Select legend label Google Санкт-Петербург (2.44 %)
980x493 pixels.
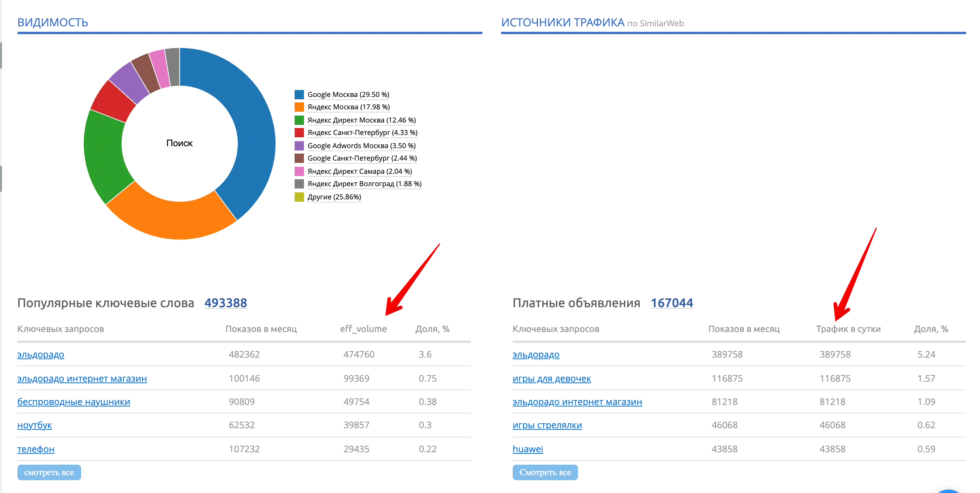point(362,158)
